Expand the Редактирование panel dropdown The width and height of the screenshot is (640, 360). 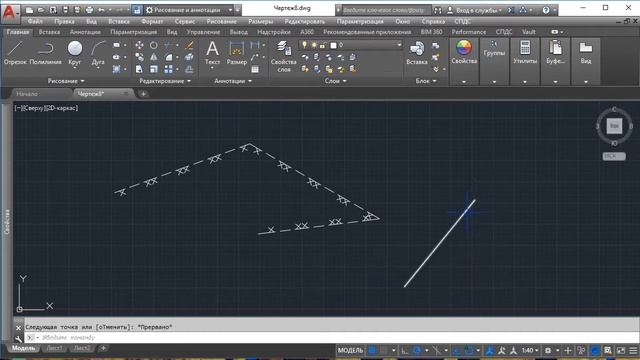pos(165,81)
